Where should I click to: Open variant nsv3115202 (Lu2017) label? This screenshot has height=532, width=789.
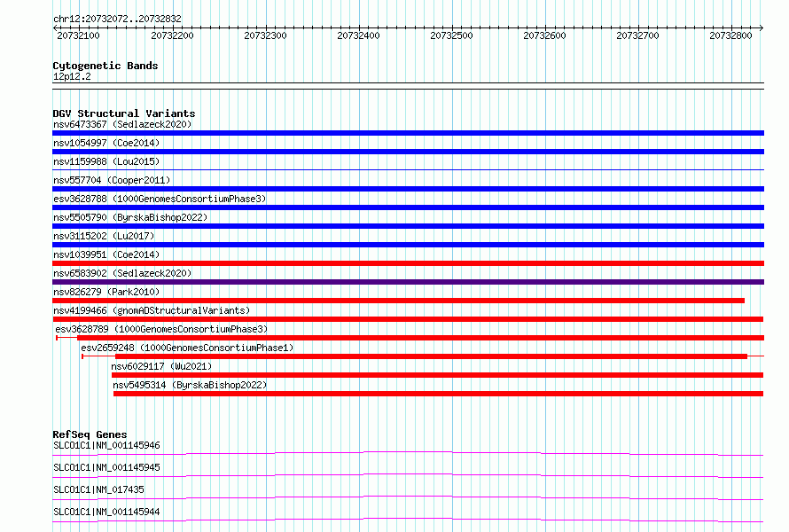pos(104,236)
